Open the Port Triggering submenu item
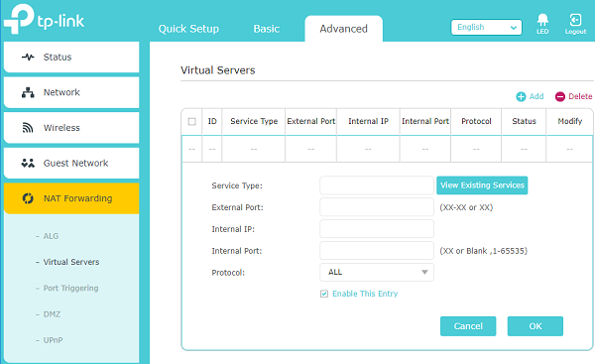The width and height of the screenshot is (595, 364). pos(71,288)
